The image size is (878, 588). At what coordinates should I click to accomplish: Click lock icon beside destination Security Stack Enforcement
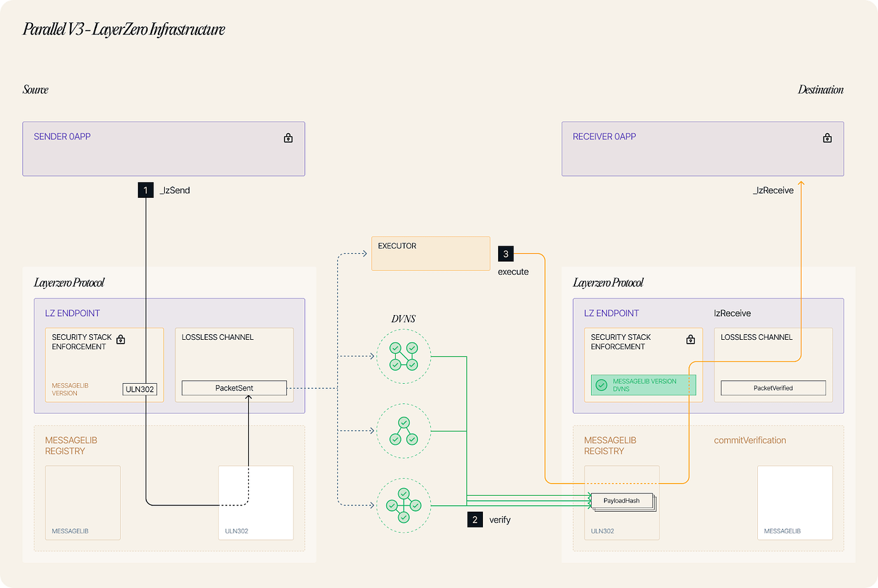pyautogui.click(x=690, y=340)
